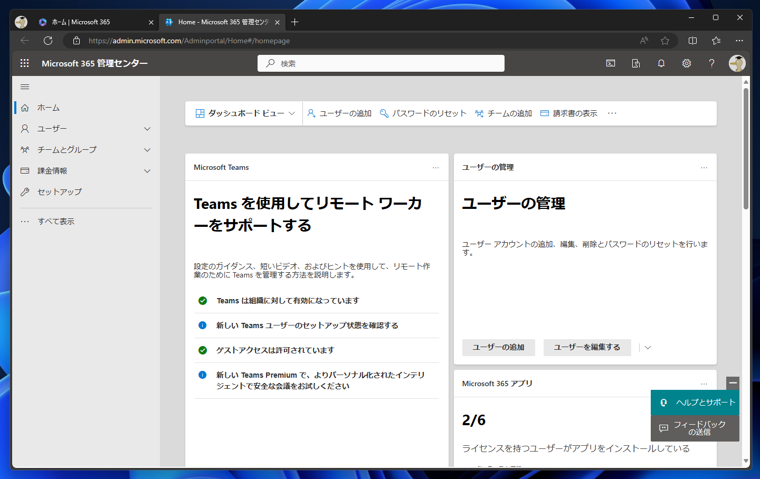Expand more user actions chevron in card
The width and height of the screenshot is (760, 479).
tap(648, 348)
